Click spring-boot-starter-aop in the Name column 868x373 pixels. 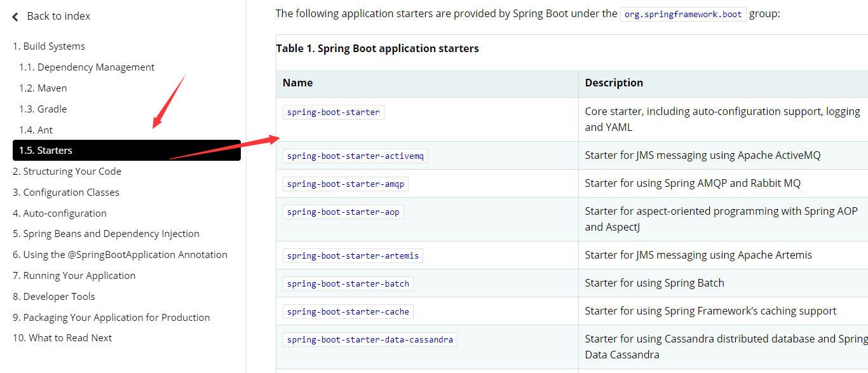[x=343, y=212]
